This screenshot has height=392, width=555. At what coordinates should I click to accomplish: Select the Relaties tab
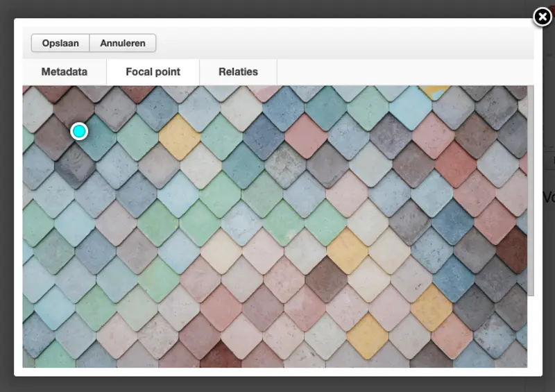[x=238, y=72]
